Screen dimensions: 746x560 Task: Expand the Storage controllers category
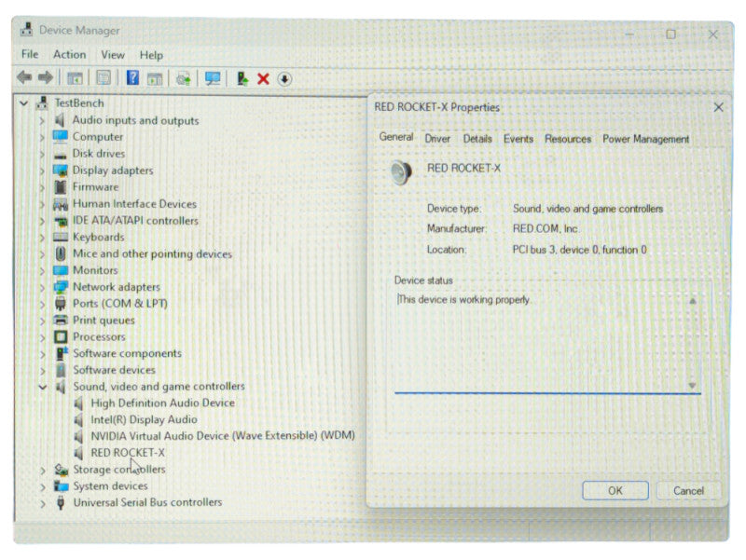(x=42, y=470)
